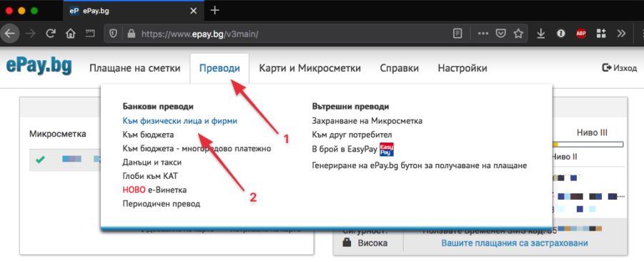Viewport: 644px width, 262px height.
Task: Save page to Pocket icon
Action: [500, 34]
